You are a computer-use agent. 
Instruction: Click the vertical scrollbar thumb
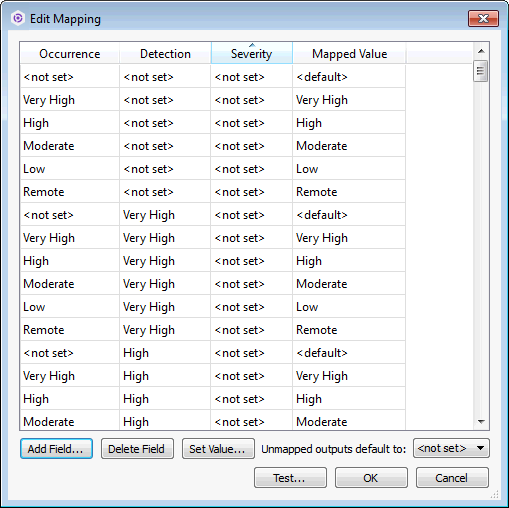click(x=480, y=71)
